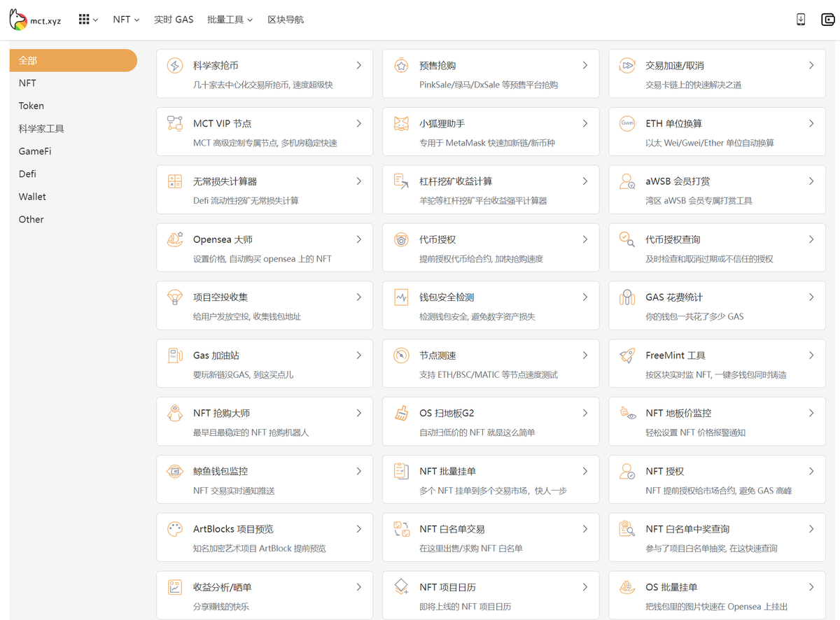Image resolution: width=840 pixels, height=620 pixels.
Task: Click the chevron arrow on NFT 批量挂单 card
Action: 585,471
